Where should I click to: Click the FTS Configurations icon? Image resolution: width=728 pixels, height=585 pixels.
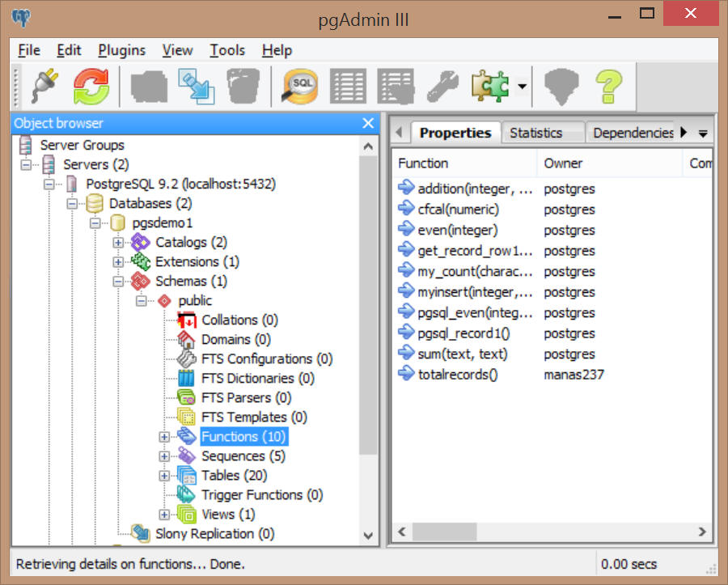(x=187, y=359)
